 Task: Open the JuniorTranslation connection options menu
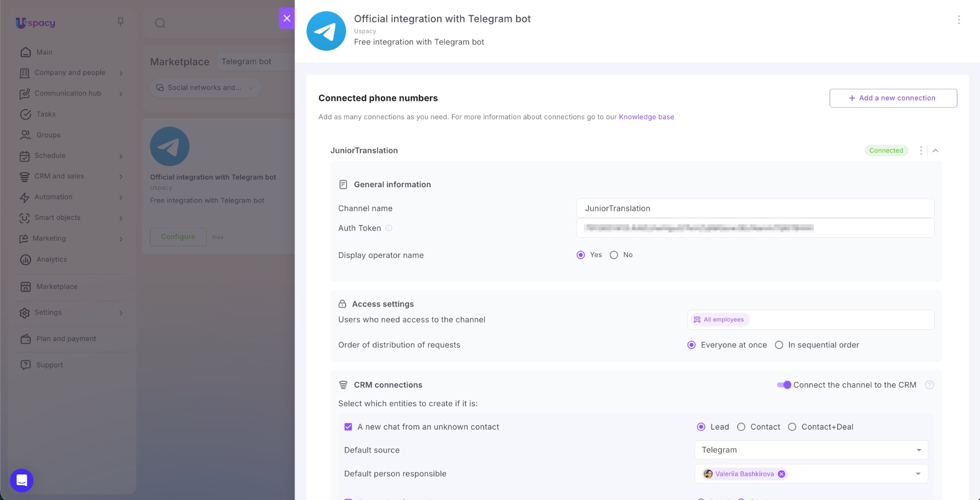(x=921, y=151)
